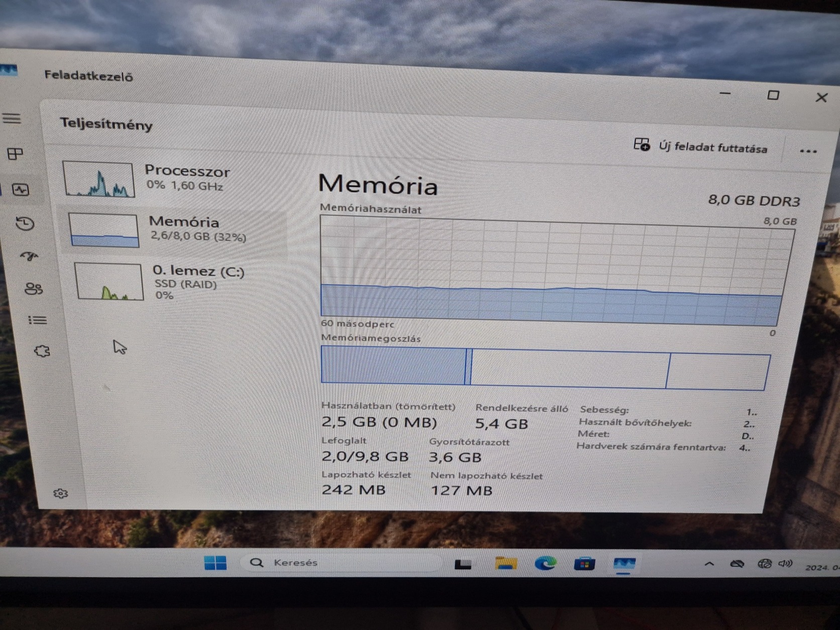Open Startup apps via the speedometer icon
The width and height of the screenshot is (840, 630).
29,257
